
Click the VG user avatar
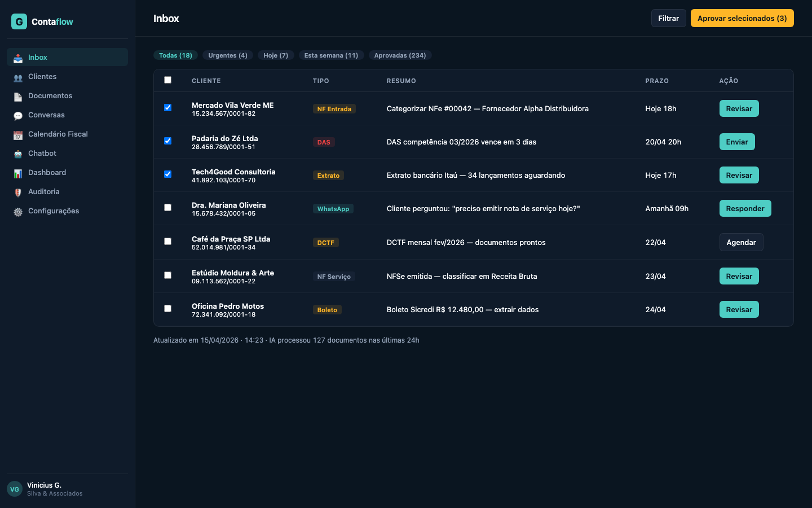pyautogui.click(x=15, y=489)
